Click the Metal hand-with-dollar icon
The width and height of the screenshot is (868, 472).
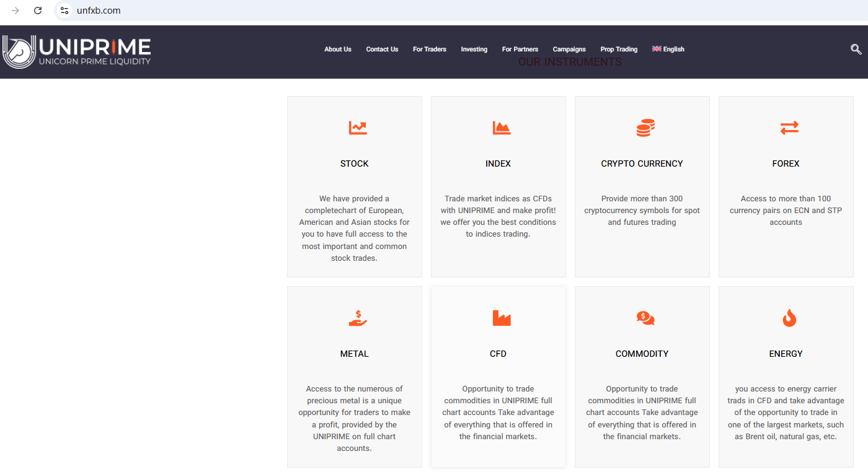[358, 318]
